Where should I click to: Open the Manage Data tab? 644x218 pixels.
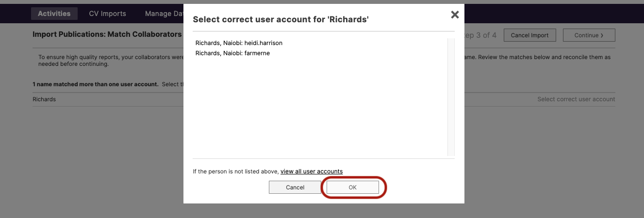pyautogui.click(x=164, y=14)
